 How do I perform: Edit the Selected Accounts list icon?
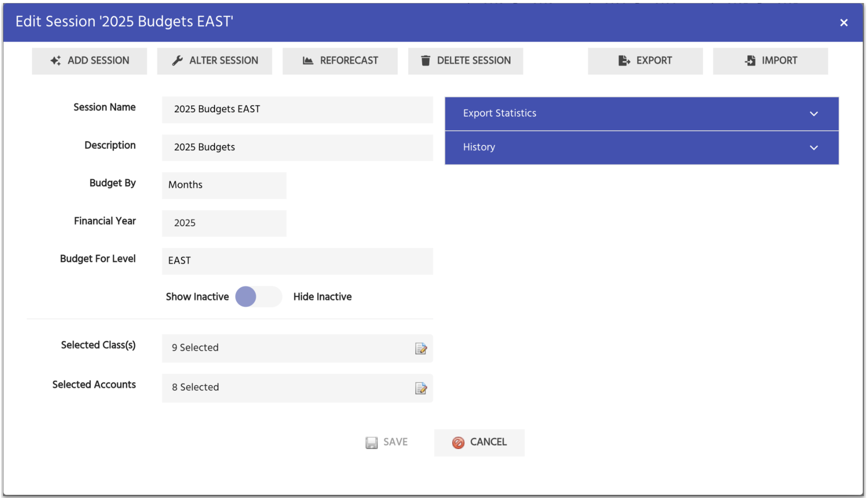(x=421, y=388)
